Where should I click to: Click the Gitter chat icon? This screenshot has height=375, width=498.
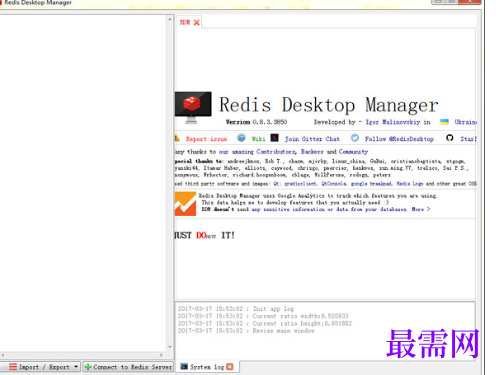pos(274,138)
